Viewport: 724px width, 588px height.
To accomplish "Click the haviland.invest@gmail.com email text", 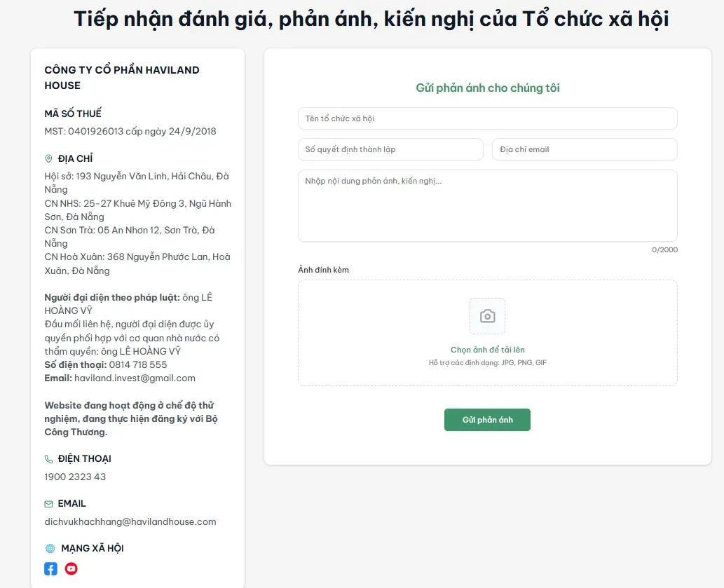I will click(135, 378).
